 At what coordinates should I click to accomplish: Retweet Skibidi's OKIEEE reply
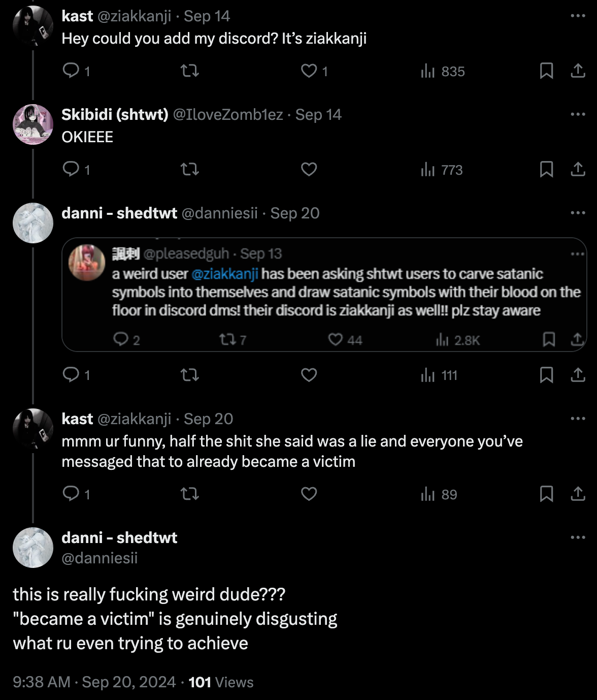(190, 169)
